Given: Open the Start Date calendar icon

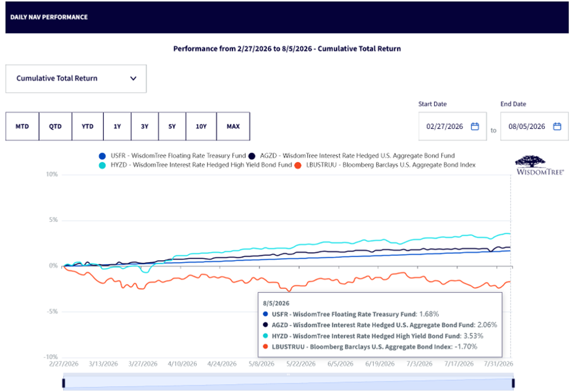Looking at the screenshot, I should pos(475,127).
